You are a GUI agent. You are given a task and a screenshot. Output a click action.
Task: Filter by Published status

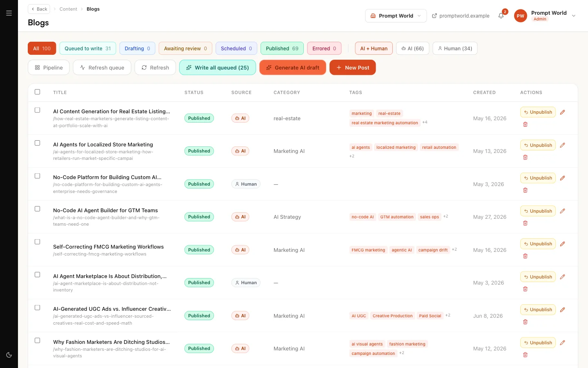coord(282,48)
